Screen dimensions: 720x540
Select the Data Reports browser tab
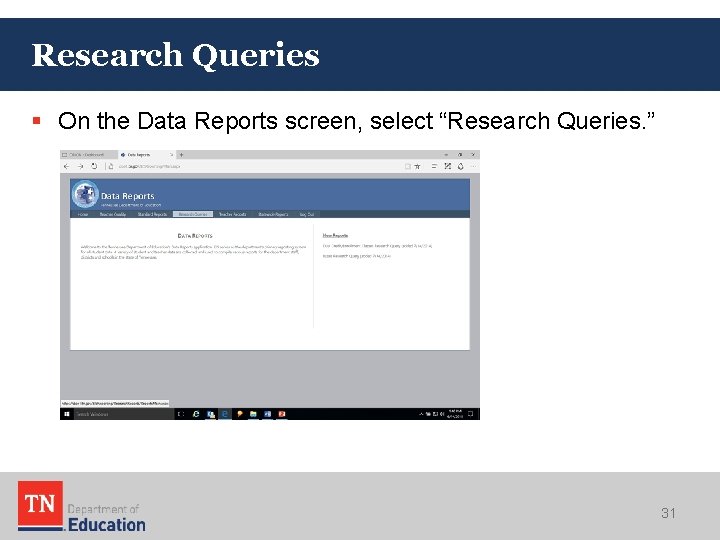coord(146,155)
